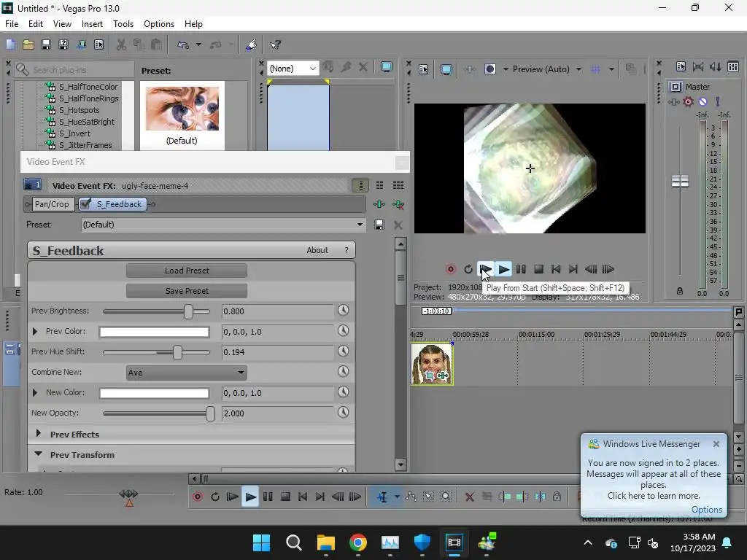
Task: Click the Save As toolbar icon
Action: (x=63, y=44)
